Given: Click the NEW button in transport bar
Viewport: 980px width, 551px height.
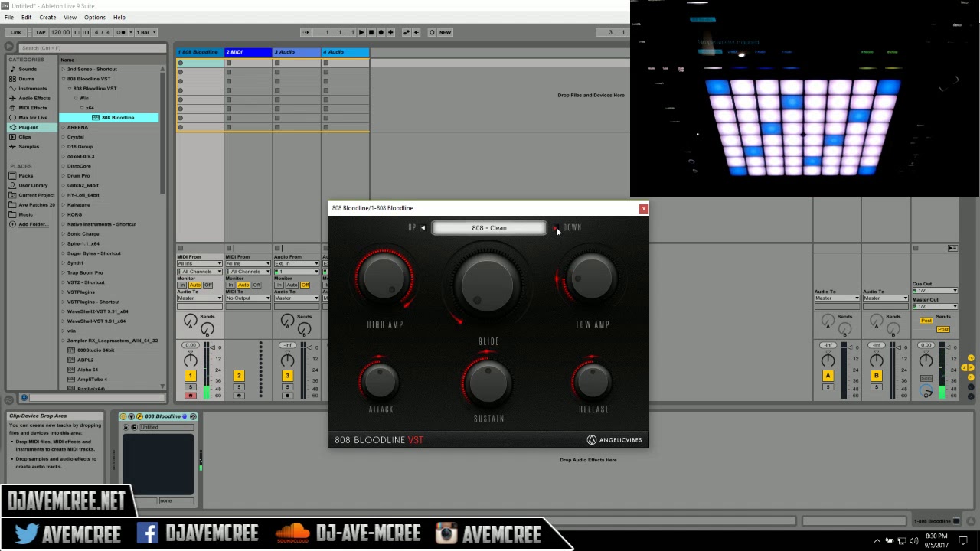Looking at the screenshot, I should click(x=445, y=32).
